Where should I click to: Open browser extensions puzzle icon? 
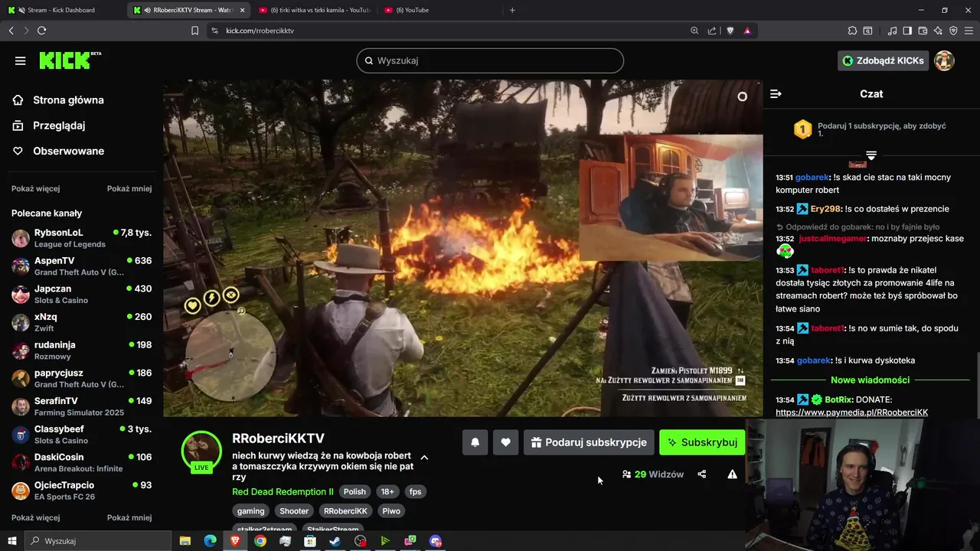(852, 31)
